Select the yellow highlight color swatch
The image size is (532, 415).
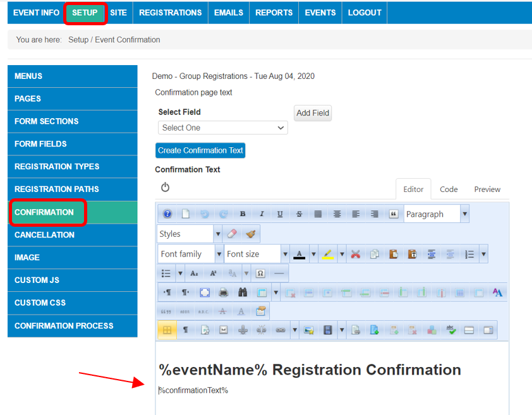pos(328,254)
